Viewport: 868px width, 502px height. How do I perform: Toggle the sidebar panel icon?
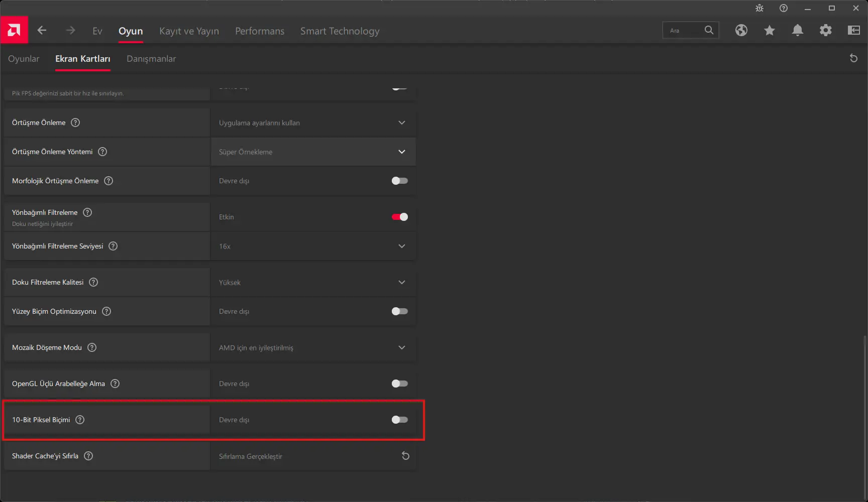(853, 31)
